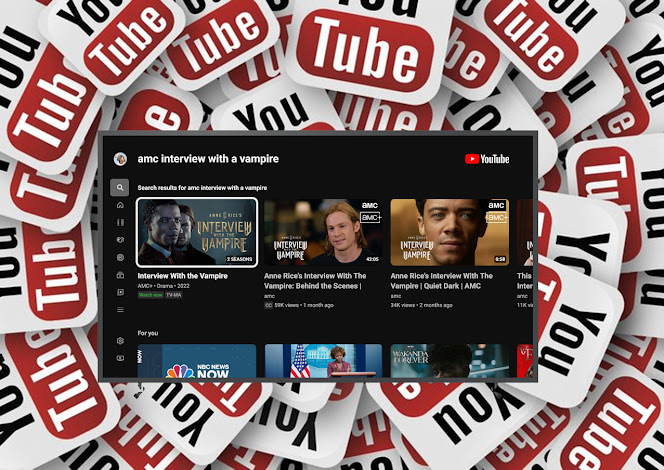Image resolution: width=664 pixels, height=470 pixels.
Task: Click 'AMC+ • Drama • 2022' metadata text
Action: click(163, 286)
